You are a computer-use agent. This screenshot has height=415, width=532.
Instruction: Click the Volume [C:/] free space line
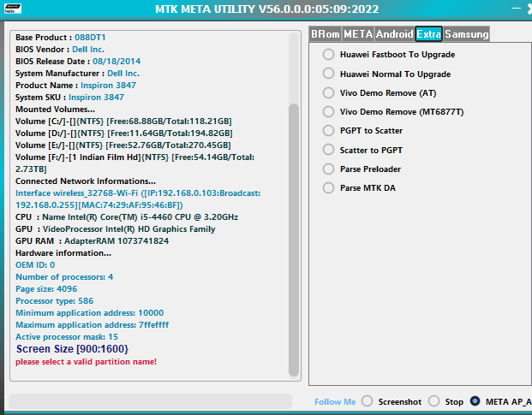123,122
